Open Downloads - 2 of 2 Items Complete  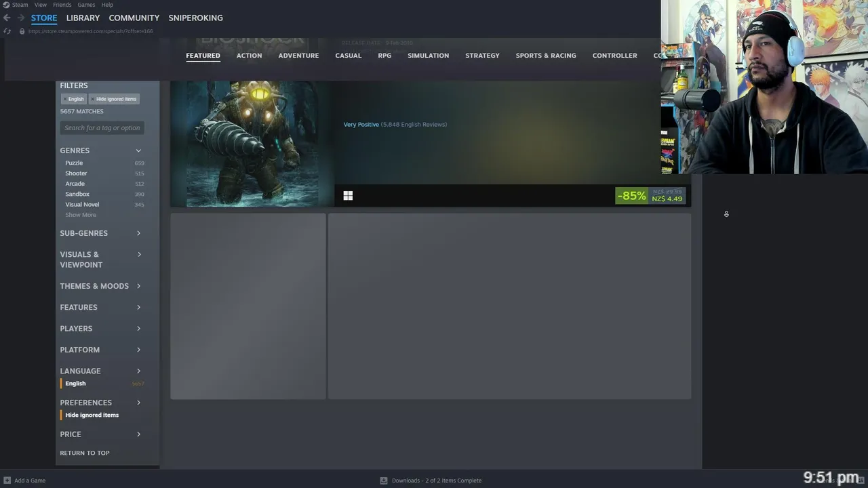tap(437, 481)
